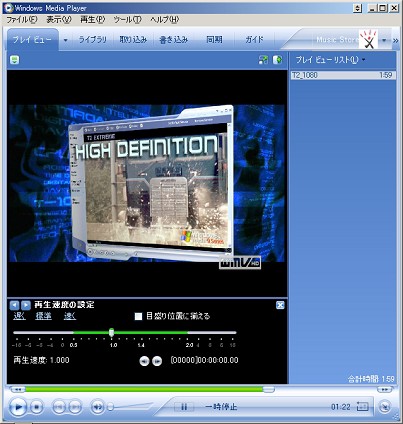403x424 pixels.
Task: Click the rewind button on seek bar
Action: 17,389
